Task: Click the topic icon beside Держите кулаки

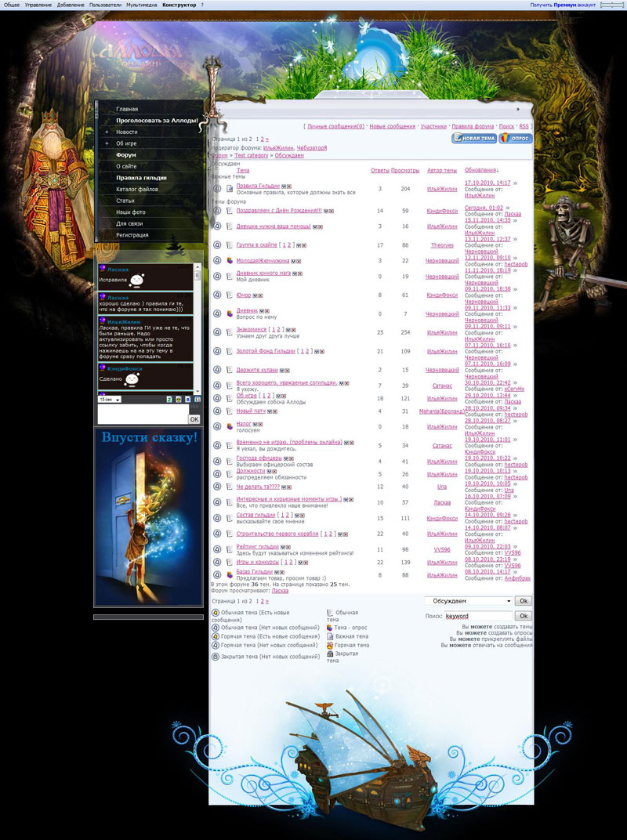Action: tap(230, 370)
